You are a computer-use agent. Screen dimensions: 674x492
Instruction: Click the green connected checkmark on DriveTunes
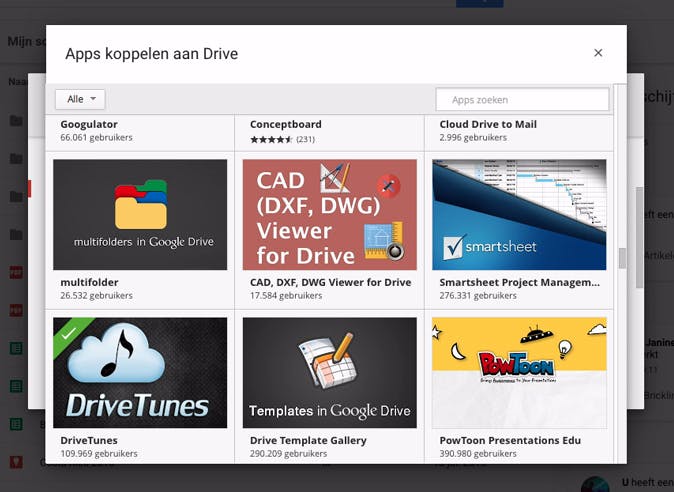click(69, 333)
